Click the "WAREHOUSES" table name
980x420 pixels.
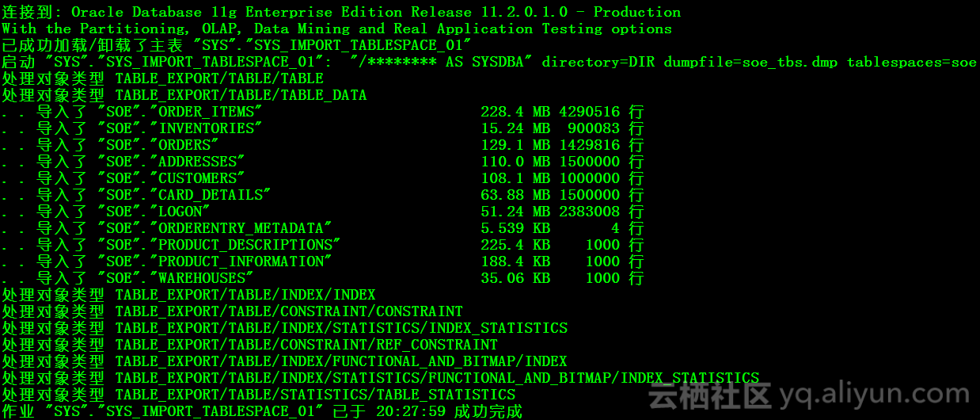tap(202, 278)
